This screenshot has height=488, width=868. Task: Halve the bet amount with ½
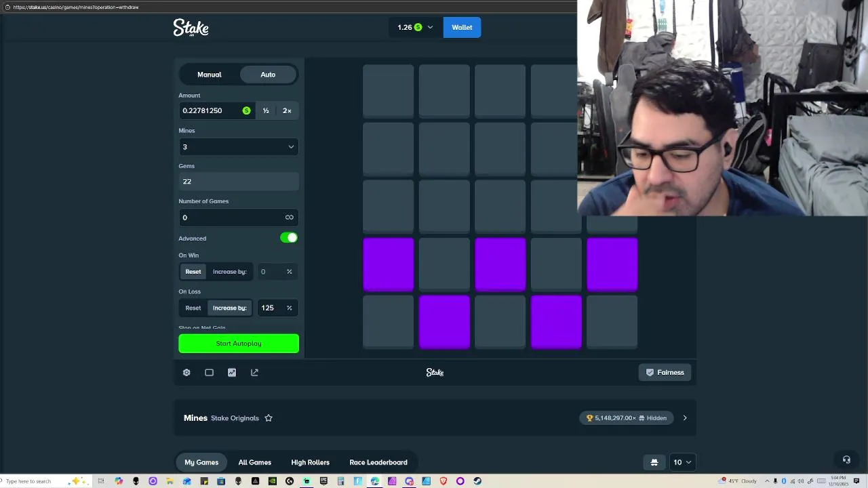tap(266, 110)
